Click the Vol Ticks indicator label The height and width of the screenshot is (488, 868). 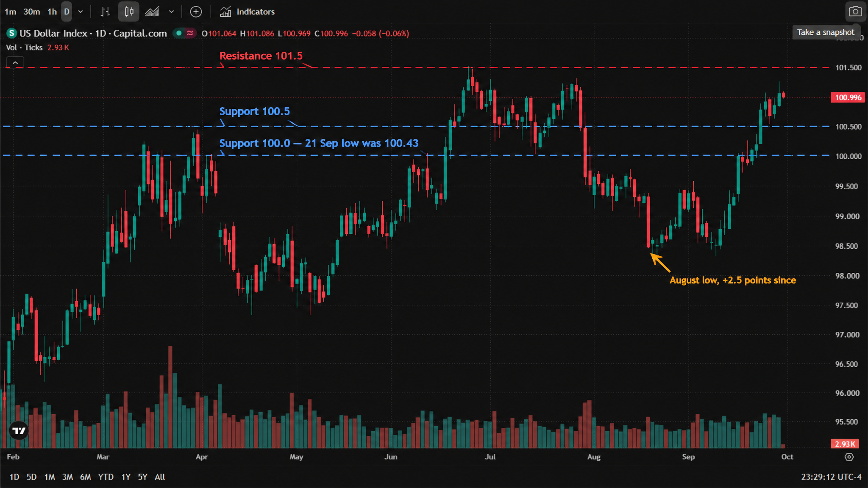pyautogui.click(x=24, y=47)
